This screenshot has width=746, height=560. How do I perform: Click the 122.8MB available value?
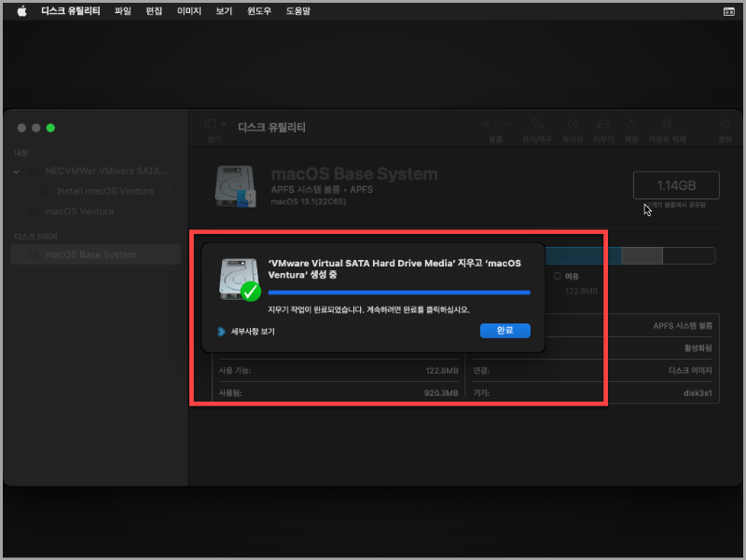click(x=441, y=371)
